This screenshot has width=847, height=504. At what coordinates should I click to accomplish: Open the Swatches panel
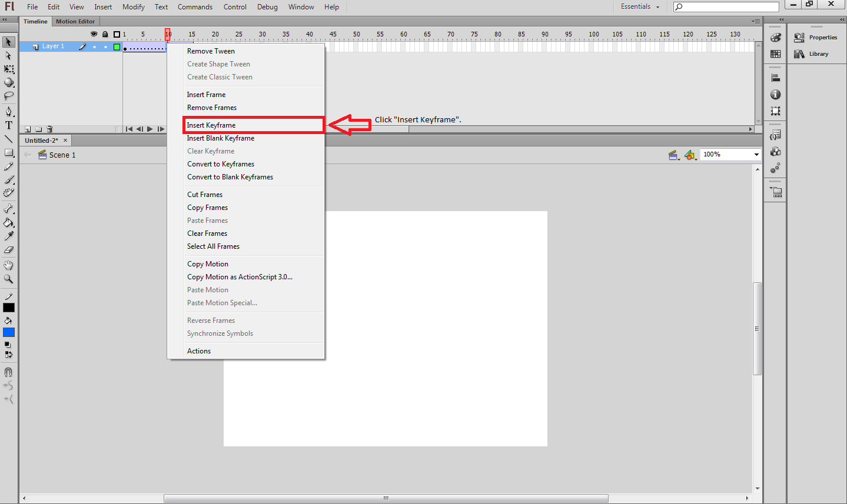(x=775, y=54)
